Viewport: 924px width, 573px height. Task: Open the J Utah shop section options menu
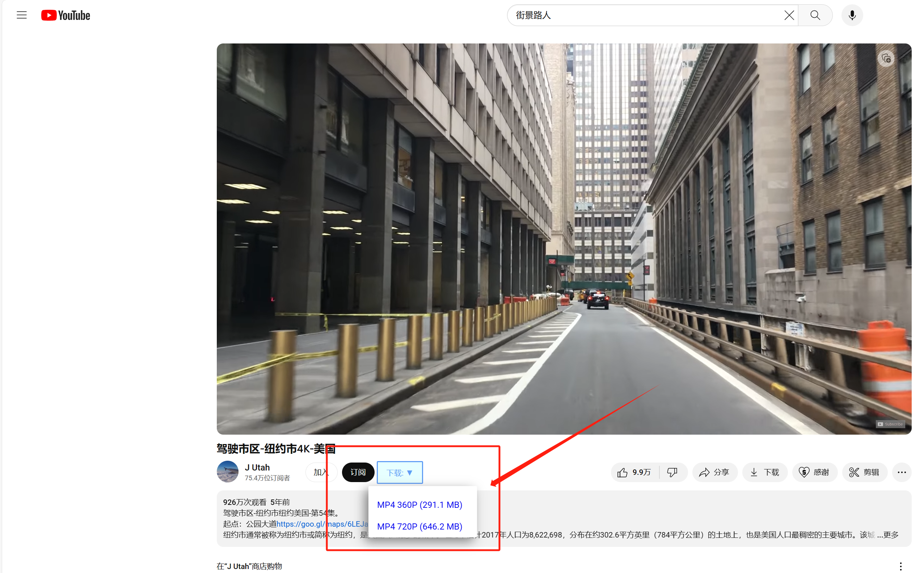pyautogui.click(x=900, y=566)
